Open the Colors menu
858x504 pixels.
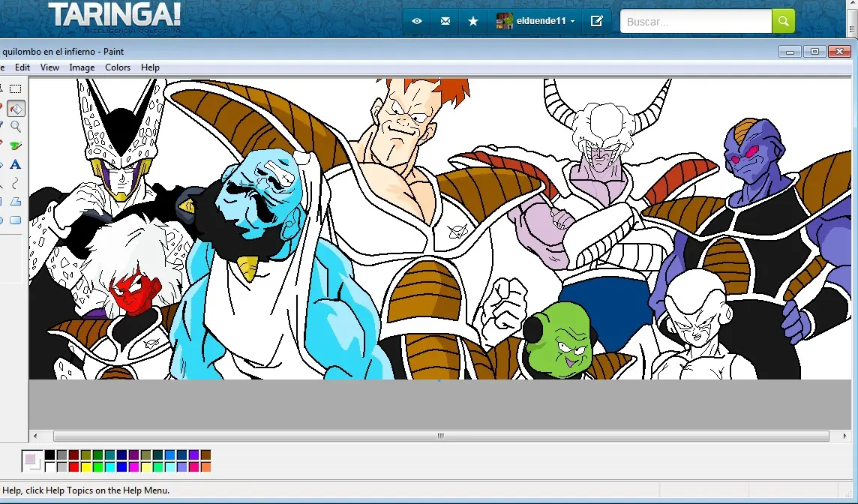pyautogui.click(x=118, y=67)
